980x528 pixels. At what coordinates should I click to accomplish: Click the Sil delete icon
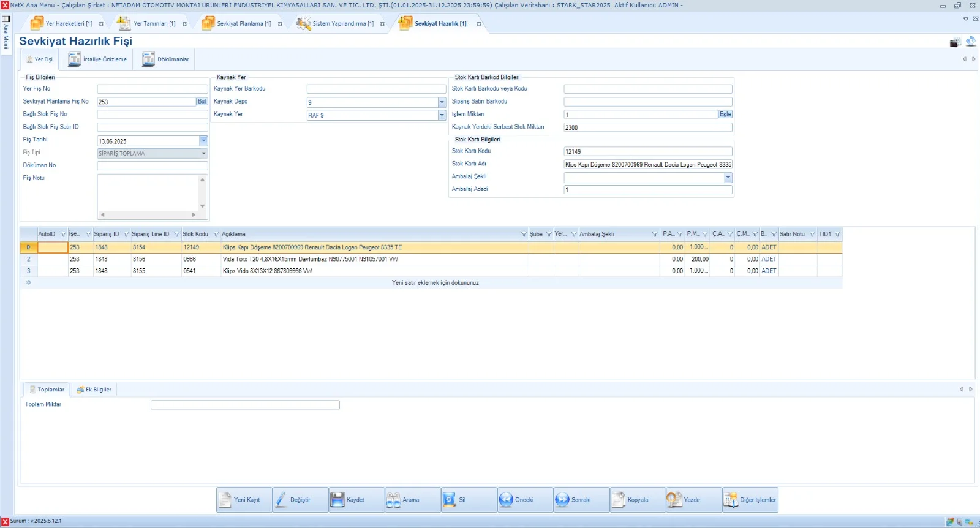coord(449,500)
